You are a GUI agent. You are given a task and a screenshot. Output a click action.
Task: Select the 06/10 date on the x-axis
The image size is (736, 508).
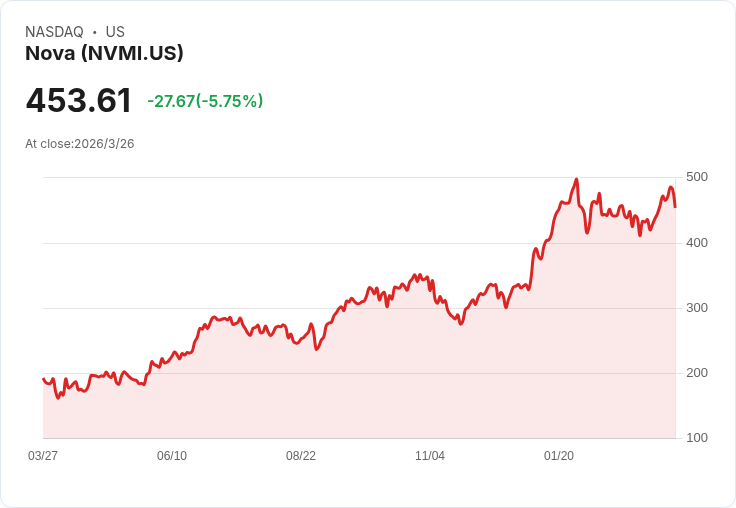(x=172, y=456)
